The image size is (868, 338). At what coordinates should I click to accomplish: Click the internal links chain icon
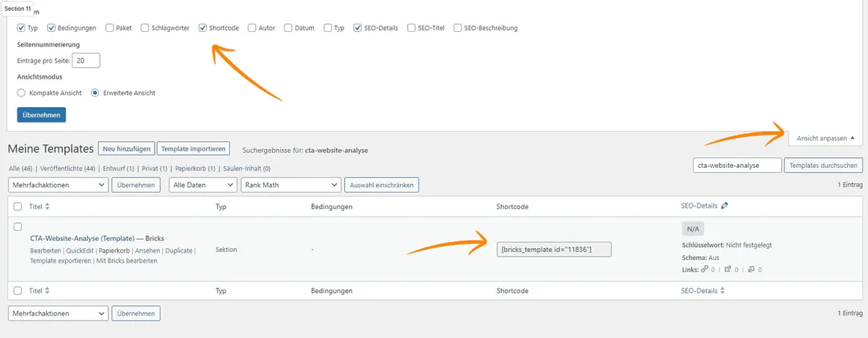coord(705,269)
